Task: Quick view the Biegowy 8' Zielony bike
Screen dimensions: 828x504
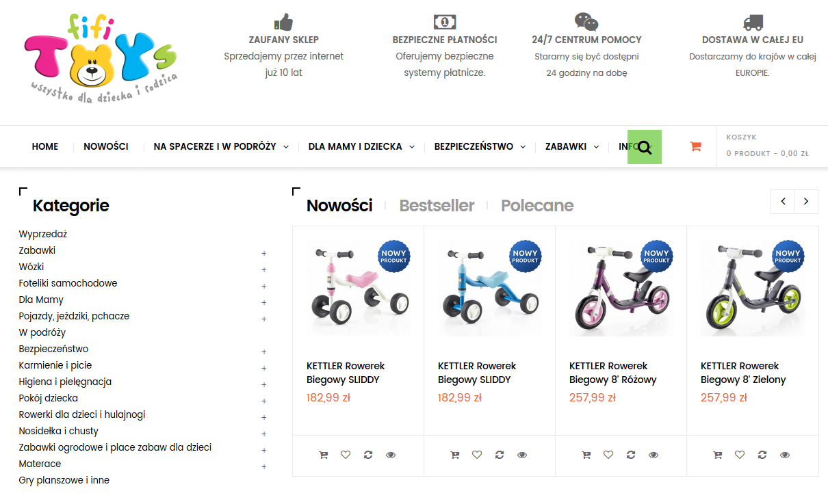Action: click(785, 455)
